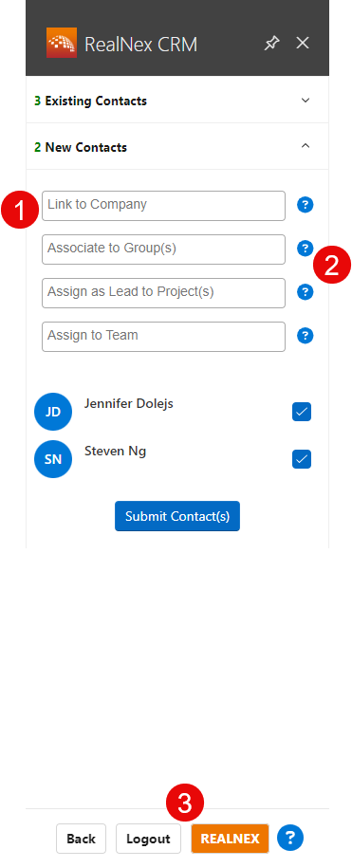Click the bottom help question mark icon

tap(290, 838)
